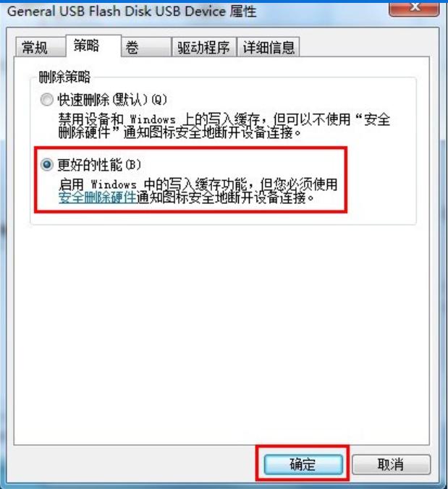Click the 快速删除(默认)(Q) label text
448x489 pixels.
tap(112, 100)
